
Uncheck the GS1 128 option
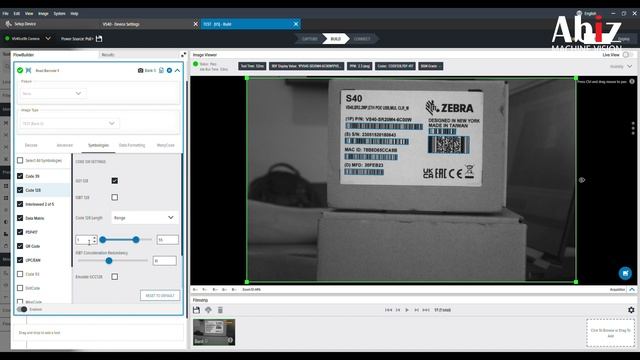pyautogui.click(x=115, y=180)
